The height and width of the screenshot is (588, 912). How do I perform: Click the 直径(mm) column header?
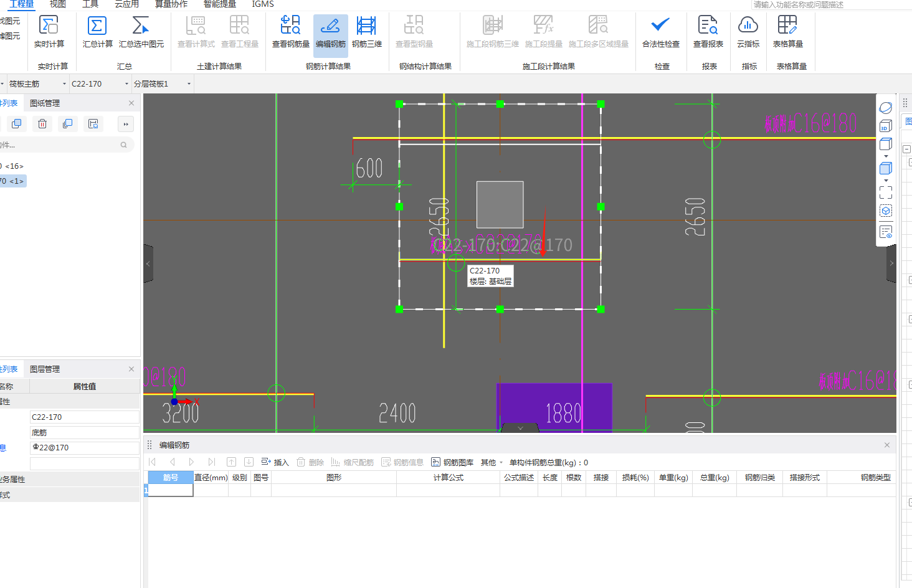point(211,478)
